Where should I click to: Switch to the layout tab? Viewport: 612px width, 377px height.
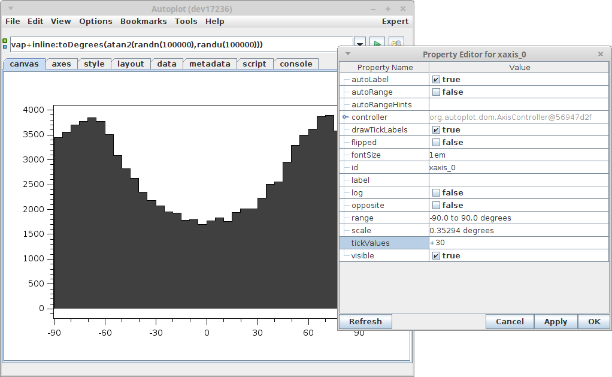(131, 64)
